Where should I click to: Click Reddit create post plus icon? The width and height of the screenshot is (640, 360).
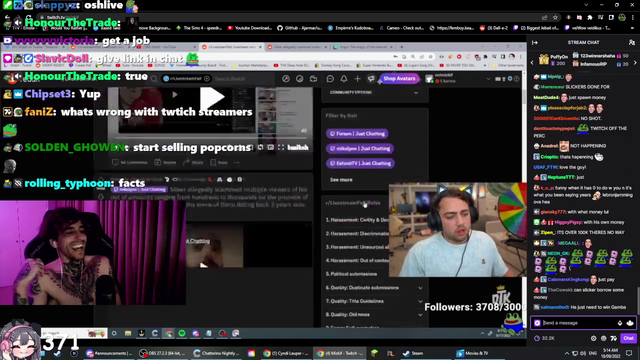[357, 78]
